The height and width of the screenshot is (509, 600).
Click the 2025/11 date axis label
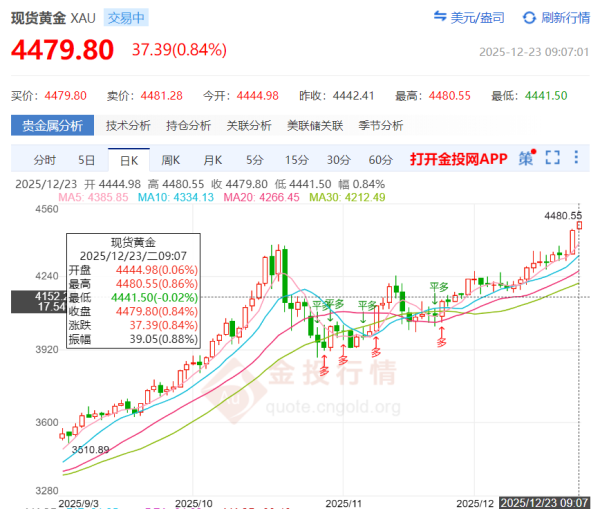coord(344,503)
